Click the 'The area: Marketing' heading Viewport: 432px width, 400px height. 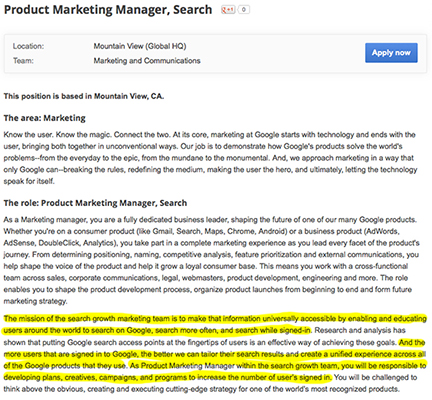(45, 118)
